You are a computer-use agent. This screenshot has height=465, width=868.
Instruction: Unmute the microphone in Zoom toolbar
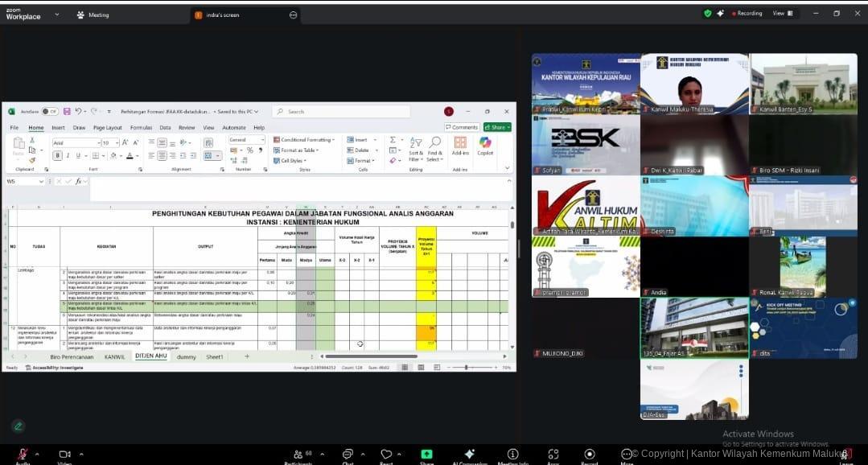click(x=23, y=454)
